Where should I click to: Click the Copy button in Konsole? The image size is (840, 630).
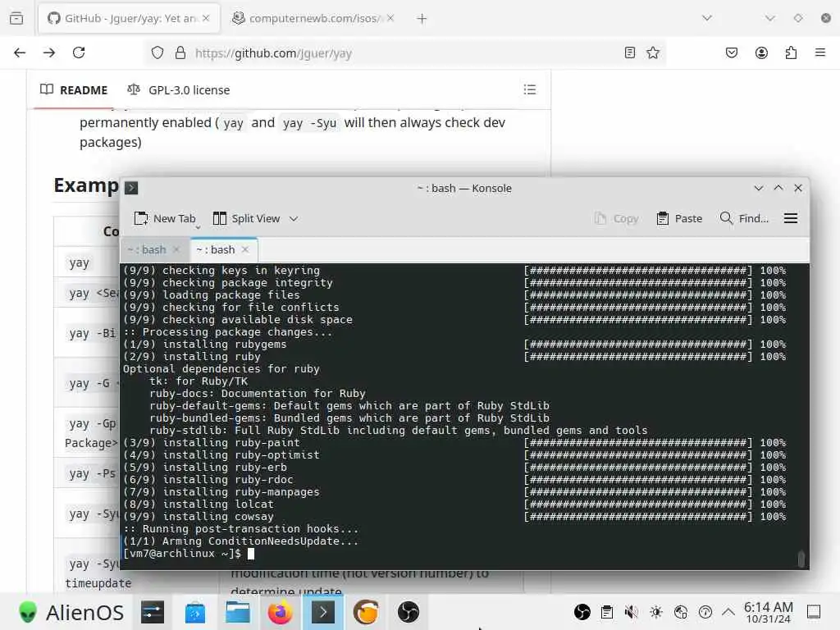[617, 218]
